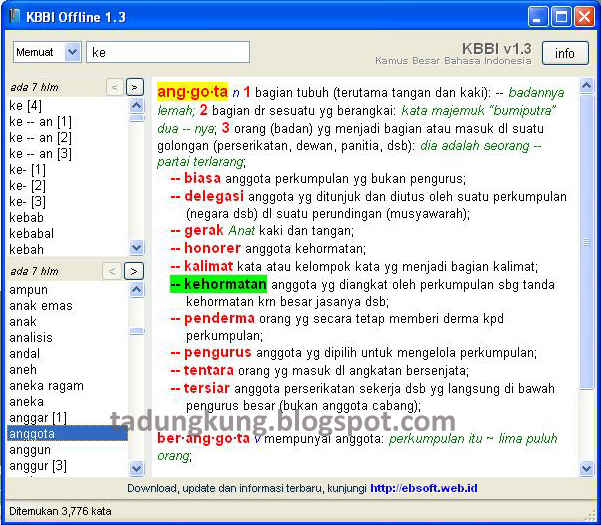Click the '-- kalimat' subentry
This screenshot has width=601, height=525.
coord(202,266)
